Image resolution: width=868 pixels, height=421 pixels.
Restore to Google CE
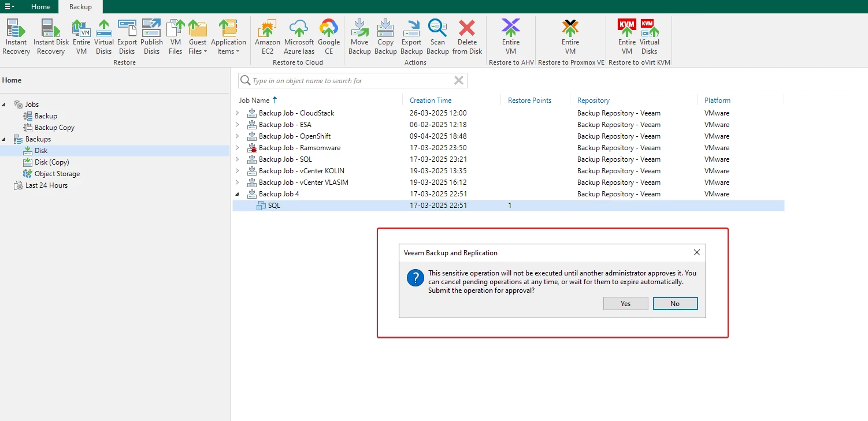tap(329, 37)
